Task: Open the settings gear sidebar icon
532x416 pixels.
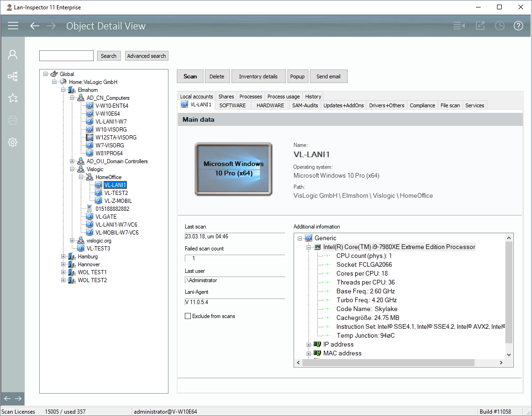Action: 13,142
